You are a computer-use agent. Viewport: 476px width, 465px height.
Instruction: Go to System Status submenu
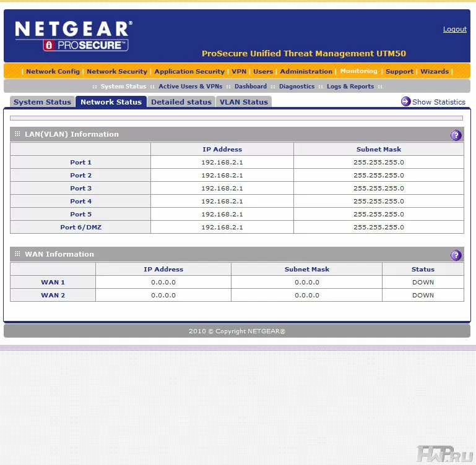tap(123, 87)
